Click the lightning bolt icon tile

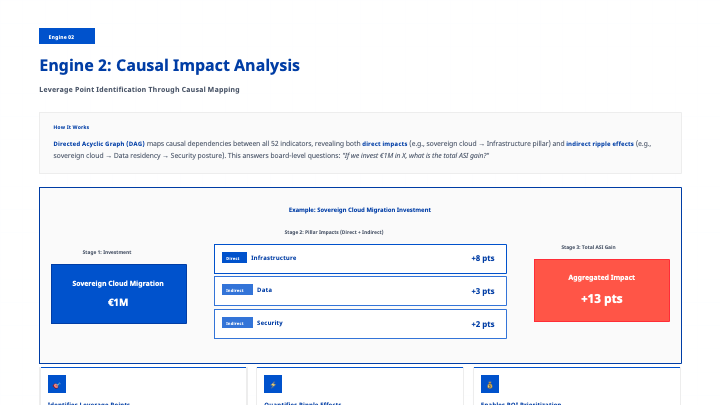tap(273, 384)
